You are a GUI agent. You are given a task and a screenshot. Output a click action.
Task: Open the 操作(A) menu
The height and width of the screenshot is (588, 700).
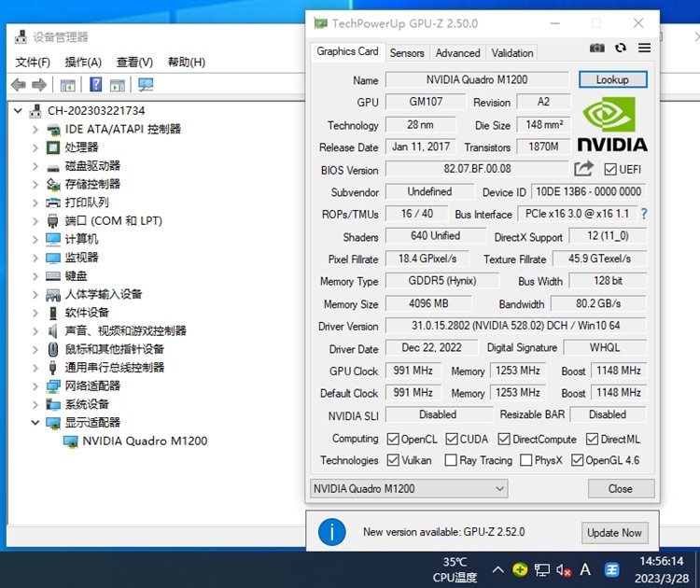(x=83, y=62)
